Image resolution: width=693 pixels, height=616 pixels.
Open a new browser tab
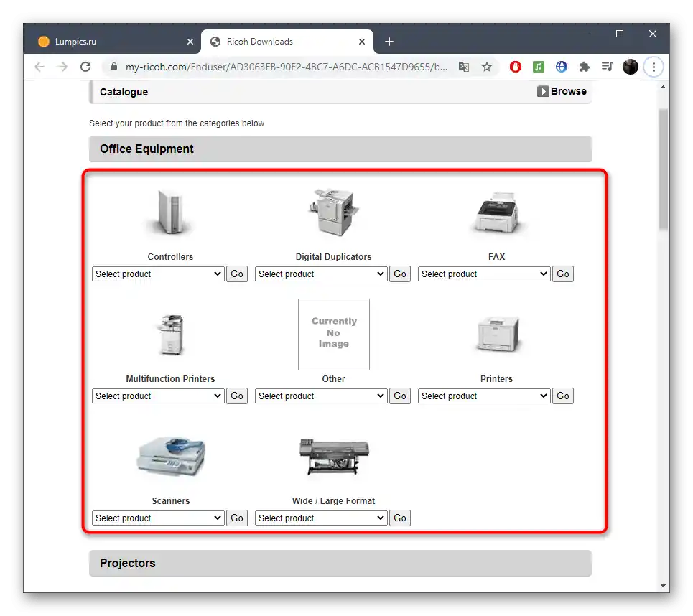point(389,42)
